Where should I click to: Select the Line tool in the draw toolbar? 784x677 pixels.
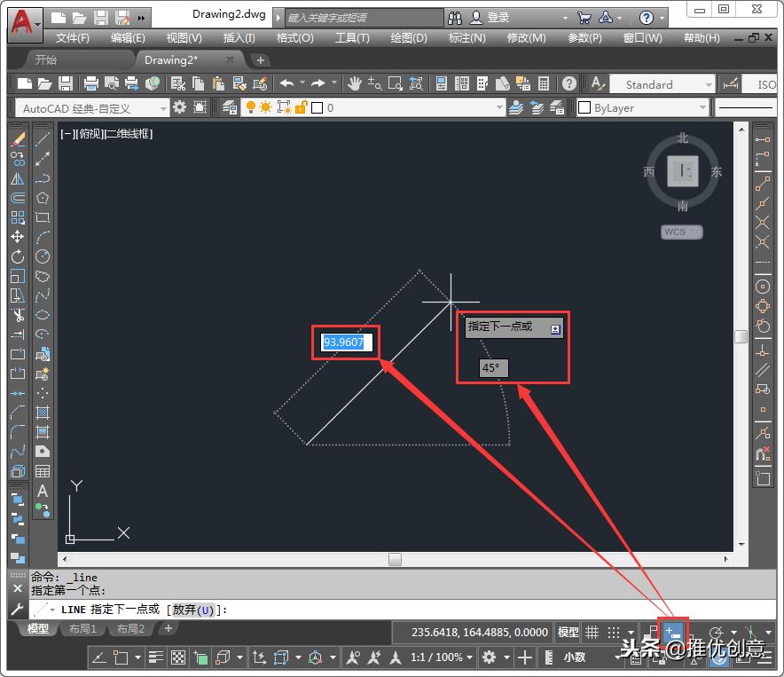coord(42,138)
